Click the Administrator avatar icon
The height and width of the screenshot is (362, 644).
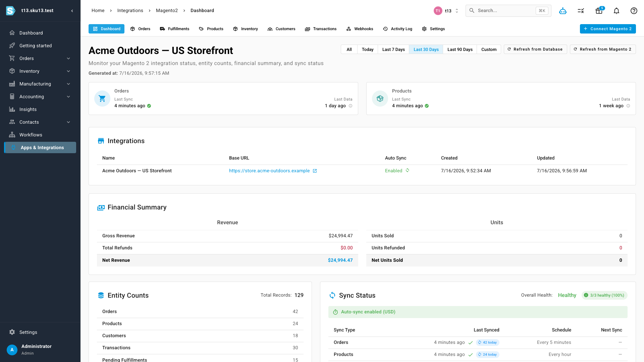click(x=12, y=350)
